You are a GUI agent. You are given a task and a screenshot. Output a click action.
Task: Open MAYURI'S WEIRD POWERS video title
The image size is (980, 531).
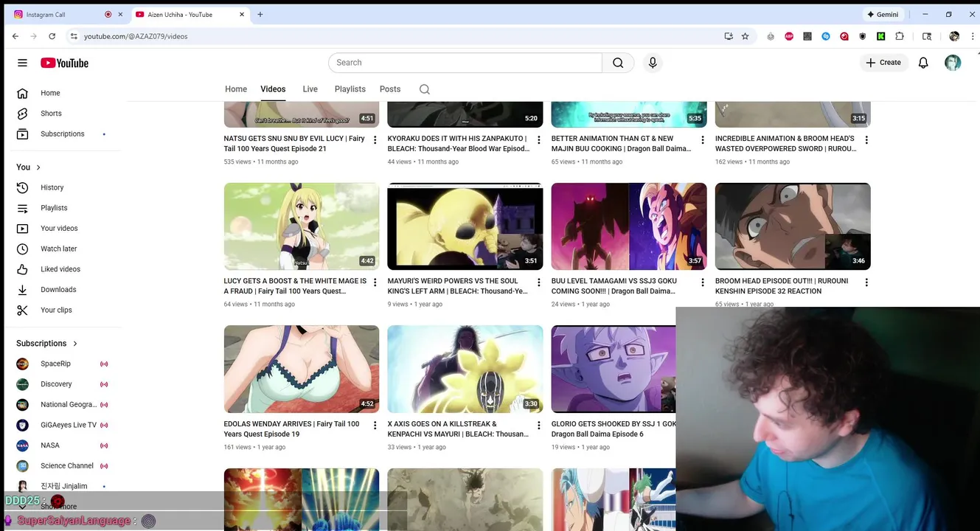pos(458,286)
